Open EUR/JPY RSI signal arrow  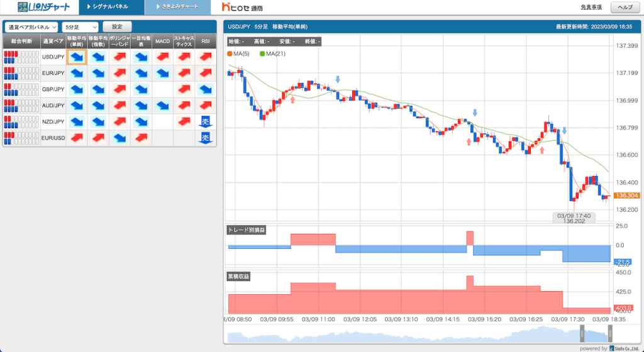[206, 74]
